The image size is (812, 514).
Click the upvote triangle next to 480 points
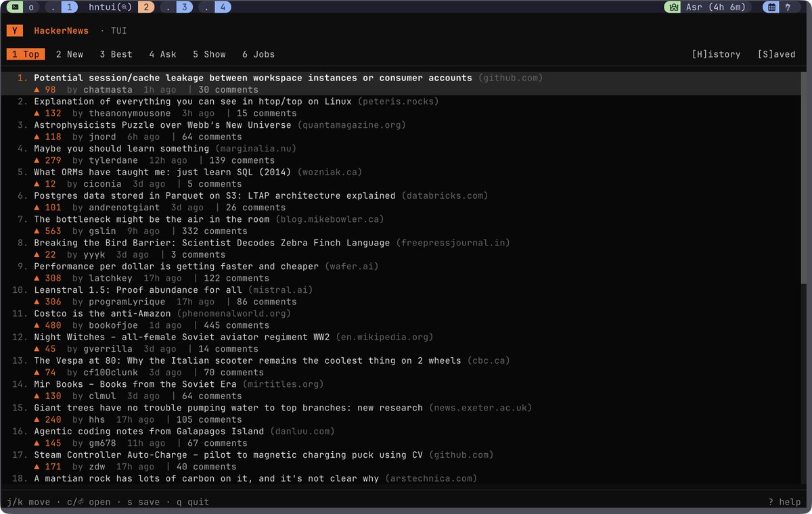pos(37,325)
